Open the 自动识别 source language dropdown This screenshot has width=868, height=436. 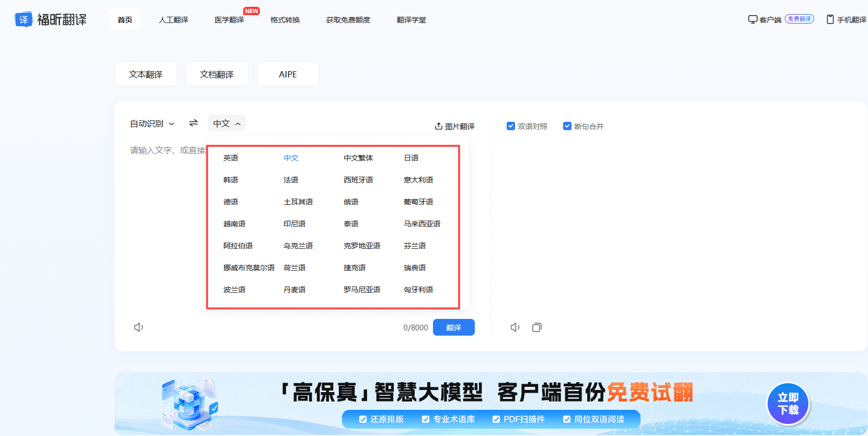[152, 124]
